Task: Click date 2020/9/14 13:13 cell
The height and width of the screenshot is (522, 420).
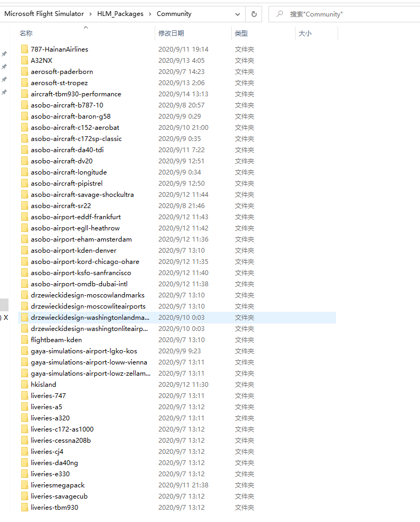Action: coord(183,94)
